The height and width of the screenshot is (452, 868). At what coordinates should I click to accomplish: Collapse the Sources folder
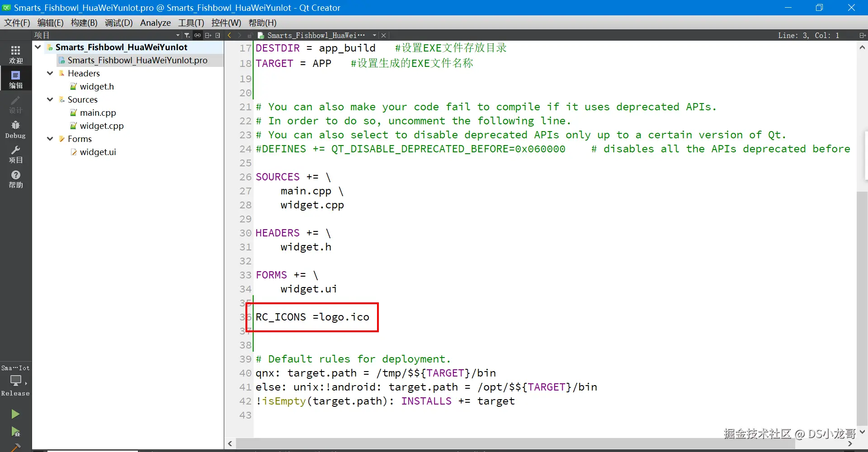50,99
